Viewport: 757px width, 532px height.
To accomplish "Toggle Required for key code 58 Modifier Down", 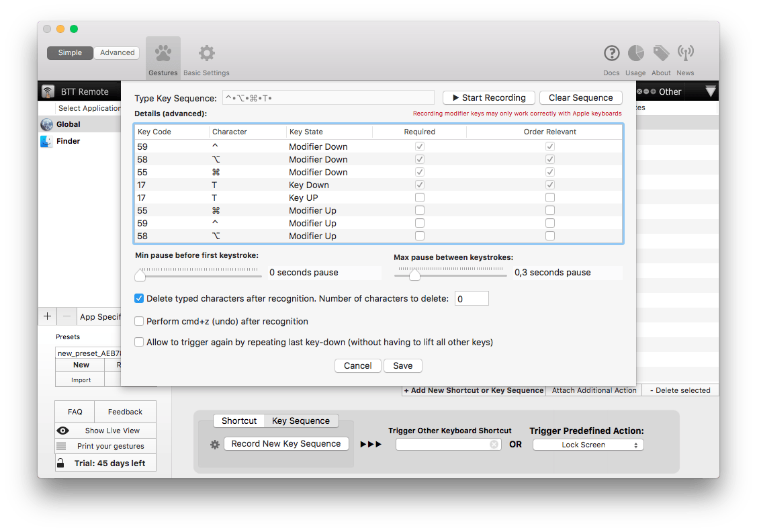I will click(420, 159).
